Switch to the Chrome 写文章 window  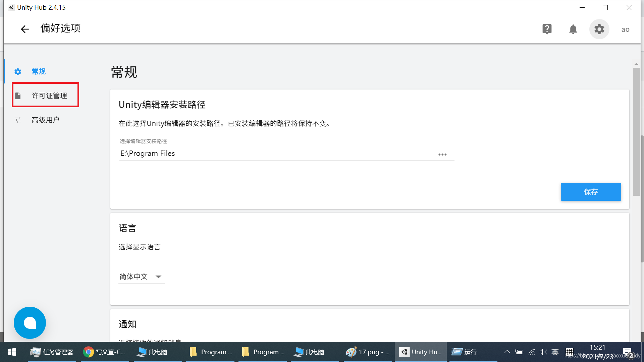click(104, 352)
